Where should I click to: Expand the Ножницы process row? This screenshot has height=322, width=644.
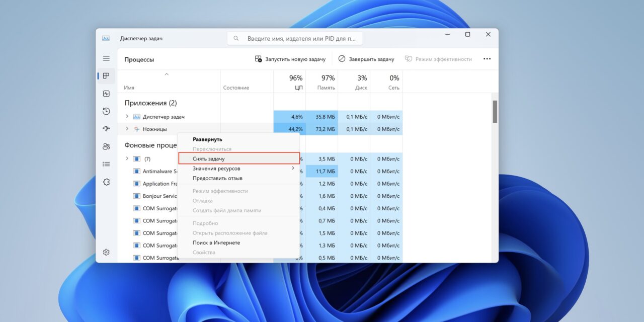(x=127, y=129)
